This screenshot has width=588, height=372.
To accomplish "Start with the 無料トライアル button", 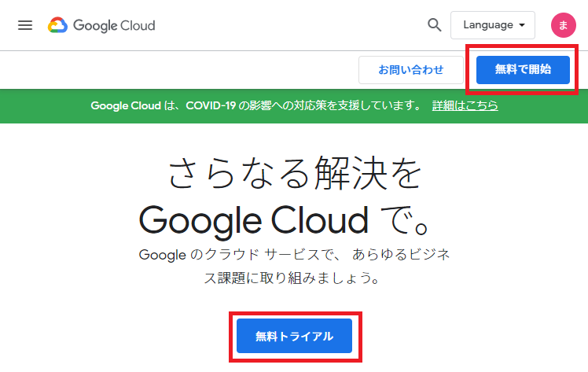I will click(295, 337).
